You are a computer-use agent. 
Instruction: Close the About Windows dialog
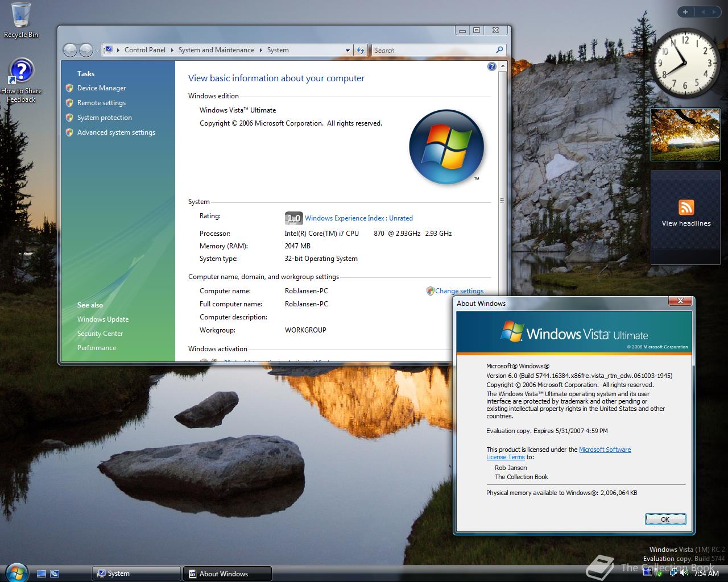(680, 301)
